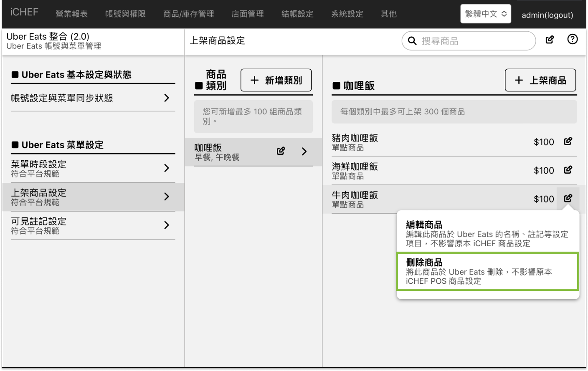Screen dimensions: 588x371
Task: Open 可見註記設定 section
Action: pos(167,226)
